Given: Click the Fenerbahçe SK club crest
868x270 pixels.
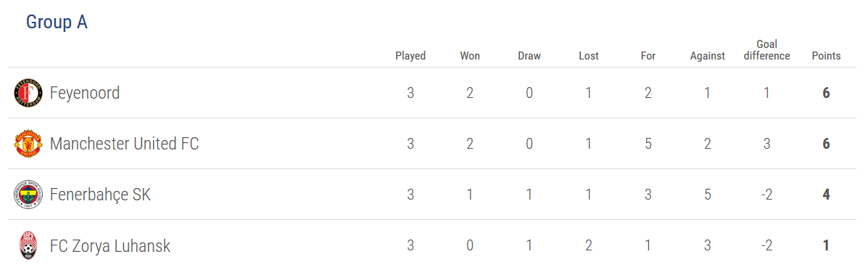Looking at the screenshot, I should (x=28, y=195).
